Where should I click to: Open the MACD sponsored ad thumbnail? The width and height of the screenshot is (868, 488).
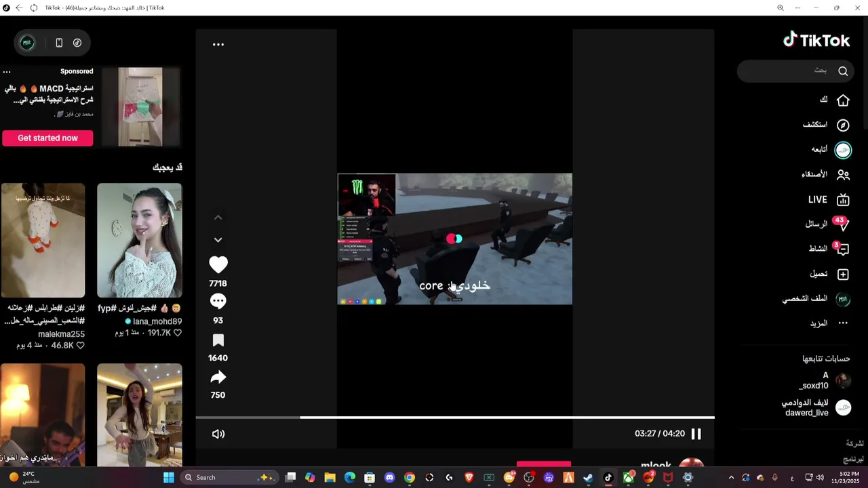coord(140,106)
